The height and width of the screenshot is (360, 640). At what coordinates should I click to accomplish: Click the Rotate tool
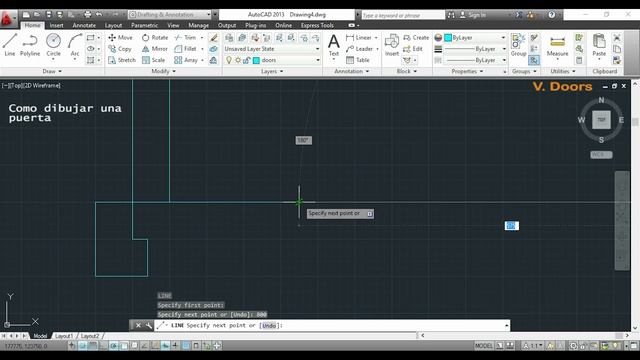(155, 38)
